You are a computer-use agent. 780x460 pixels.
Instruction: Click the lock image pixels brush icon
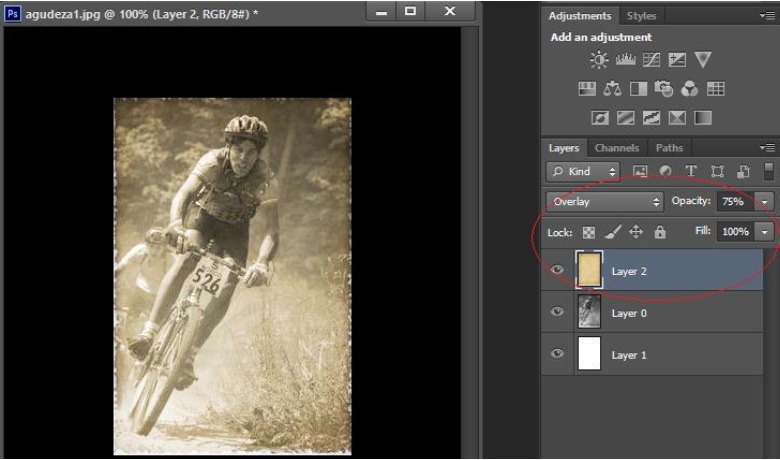click(613, 232)
